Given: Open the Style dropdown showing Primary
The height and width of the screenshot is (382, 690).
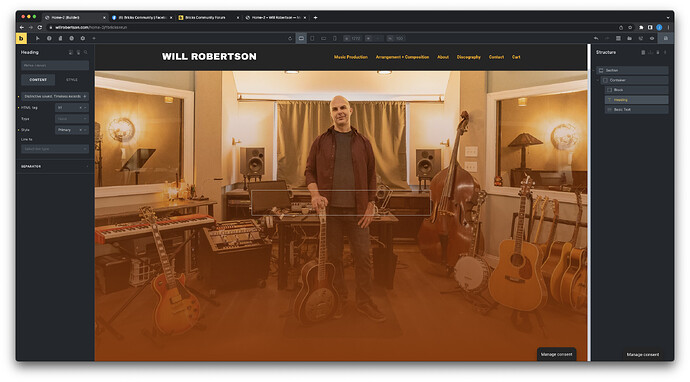Looking at the screenshot, I should [72, 130].
